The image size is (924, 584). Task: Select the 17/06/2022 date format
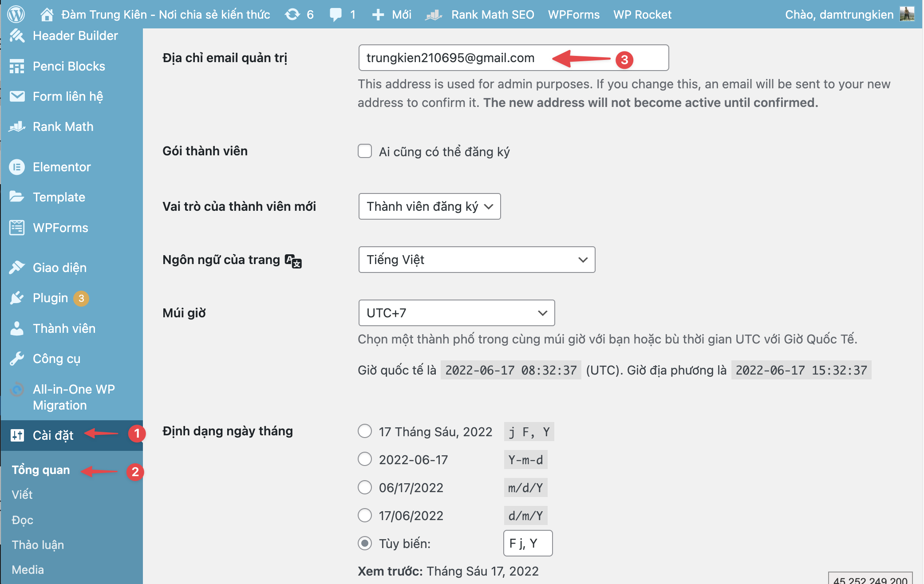365,515
